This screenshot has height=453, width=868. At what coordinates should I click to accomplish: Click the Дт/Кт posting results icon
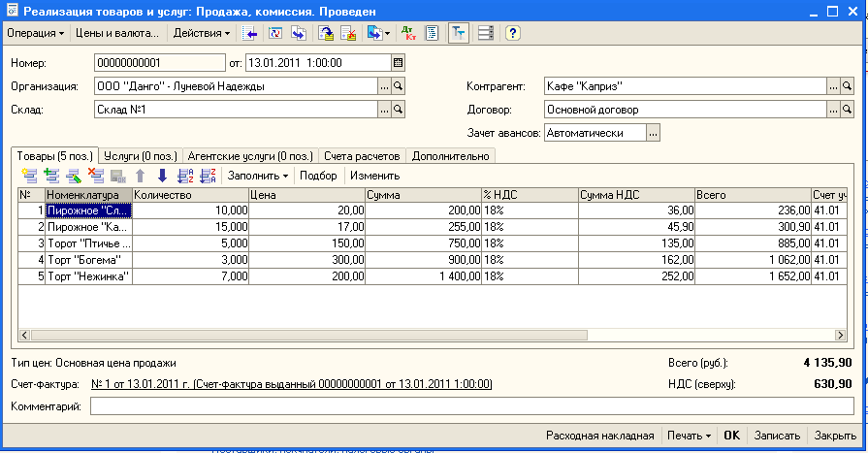(409, 33)
